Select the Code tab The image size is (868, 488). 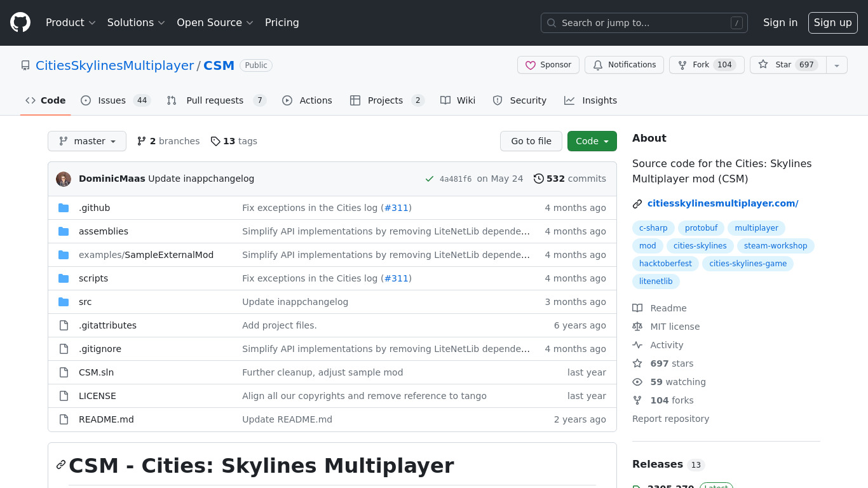46,100
